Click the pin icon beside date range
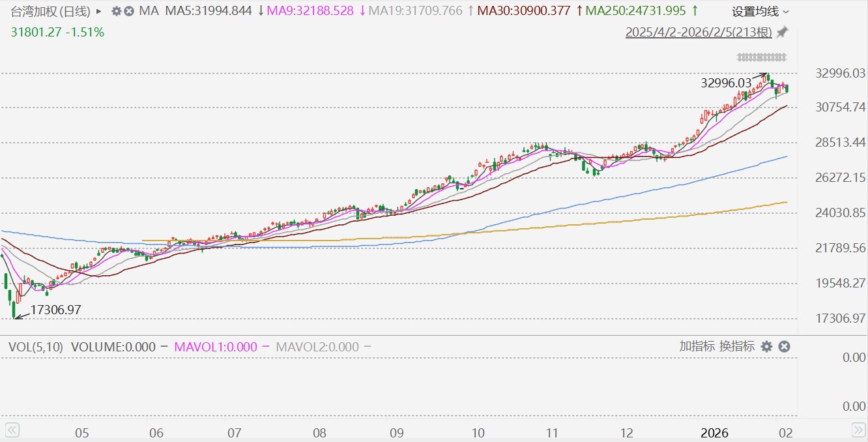This screenshot has width=868, height=442. pyautogui.click(x=782, y=33)
